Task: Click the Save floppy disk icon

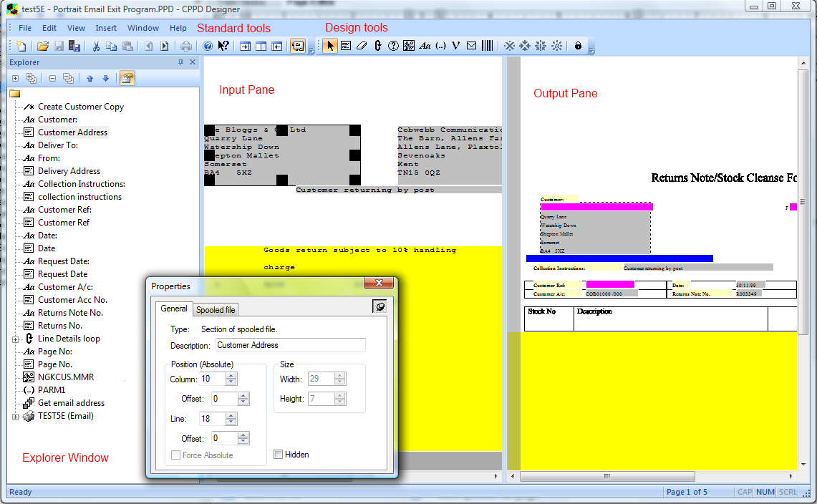Action: 59,46
